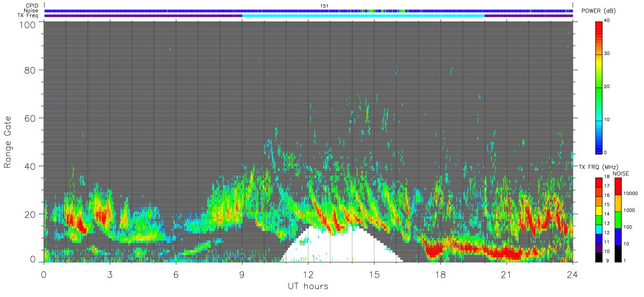Click the 40 tick on the Range Gate axis
This screenshot has height=297, width=644.
tap(30, 166)
